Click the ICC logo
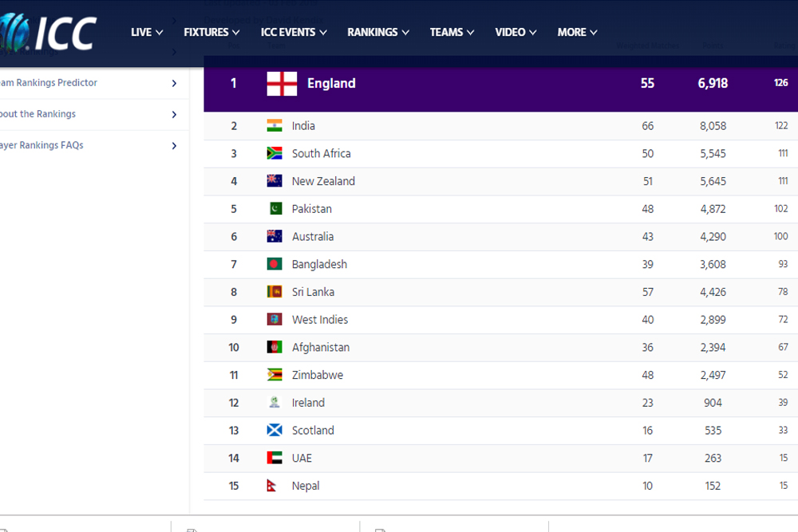The height and width of the screenshot is (532, 798). (49, 32)
